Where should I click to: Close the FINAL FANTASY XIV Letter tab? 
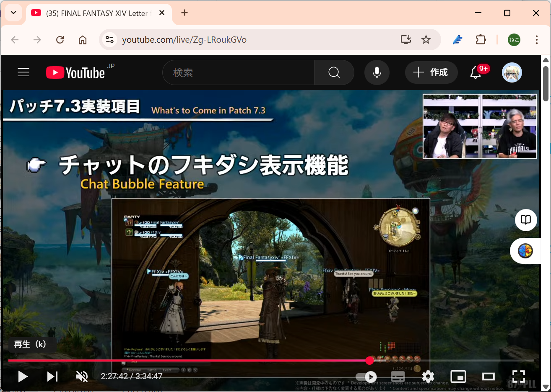[162, 13]
